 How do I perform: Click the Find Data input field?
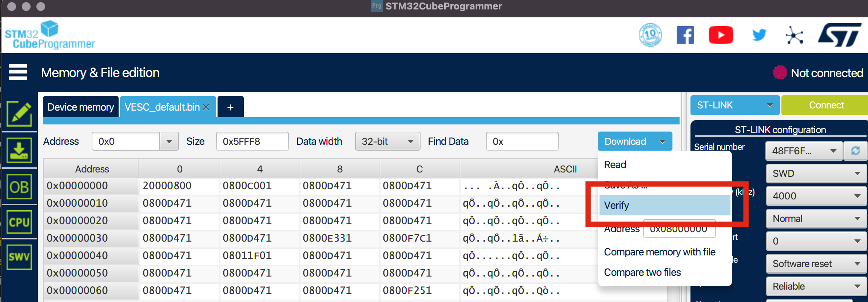(522, 141)
